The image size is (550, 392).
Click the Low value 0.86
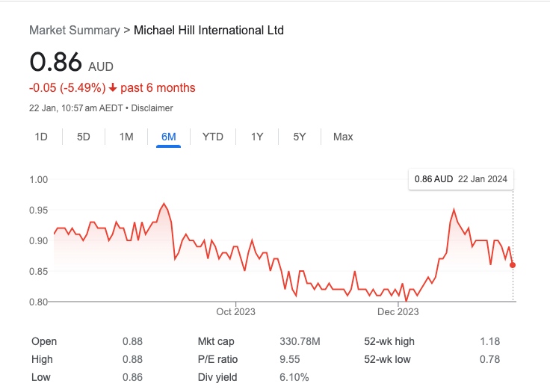(132, 377)
